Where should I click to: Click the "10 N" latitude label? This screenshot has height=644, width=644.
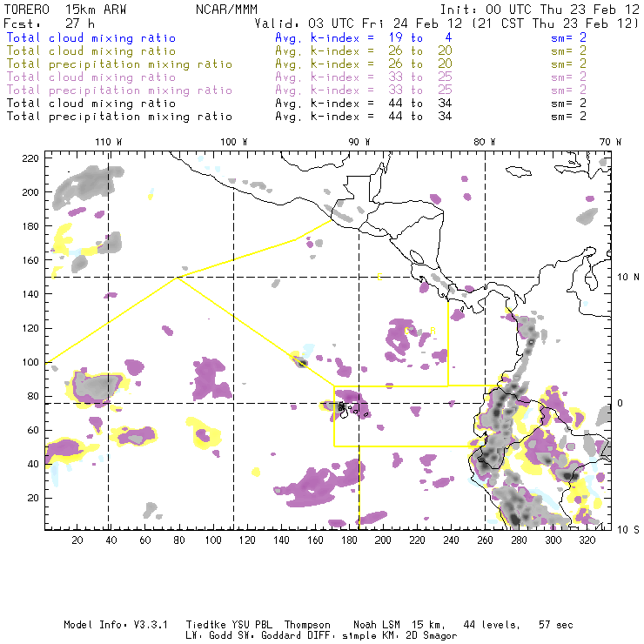point(628,278)
